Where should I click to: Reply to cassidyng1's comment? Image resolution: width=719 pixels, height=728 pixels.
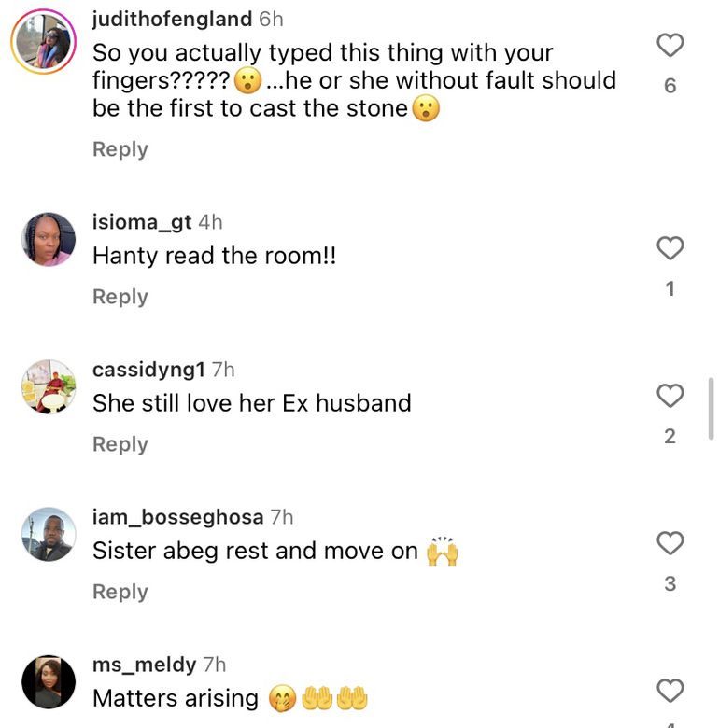[x=120, y=444]
